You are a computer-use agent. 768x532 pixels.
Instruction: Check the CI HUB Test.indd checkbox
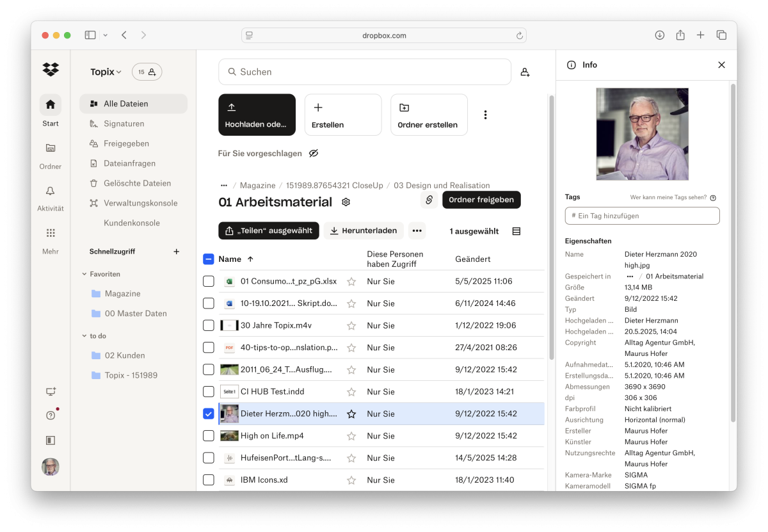pyautogui.click(x=209, y=392)
